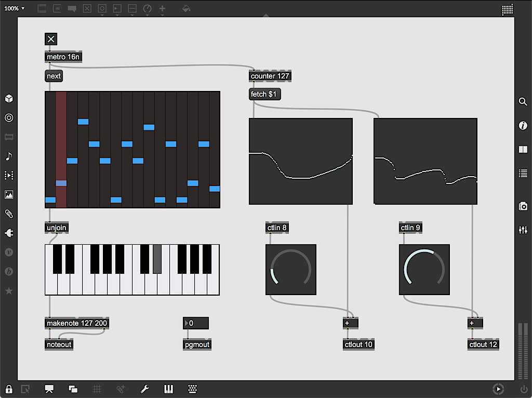Select the ctlout 12 object

(483, 344)
